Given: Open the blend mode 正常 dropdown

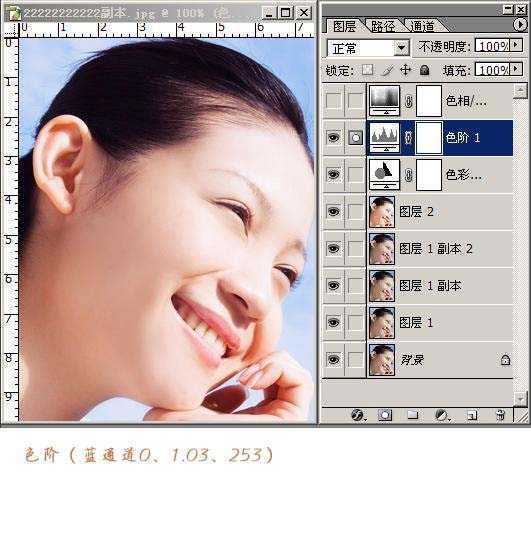Looking at the screenshot, I should coord(402,48).
